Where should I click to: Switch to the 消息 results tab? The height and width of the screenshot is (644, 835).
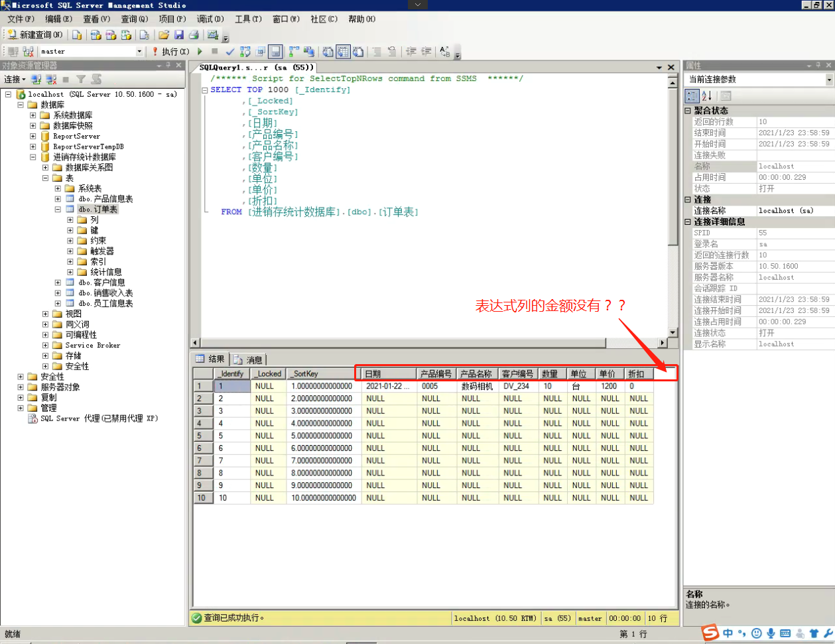[249, 359]
